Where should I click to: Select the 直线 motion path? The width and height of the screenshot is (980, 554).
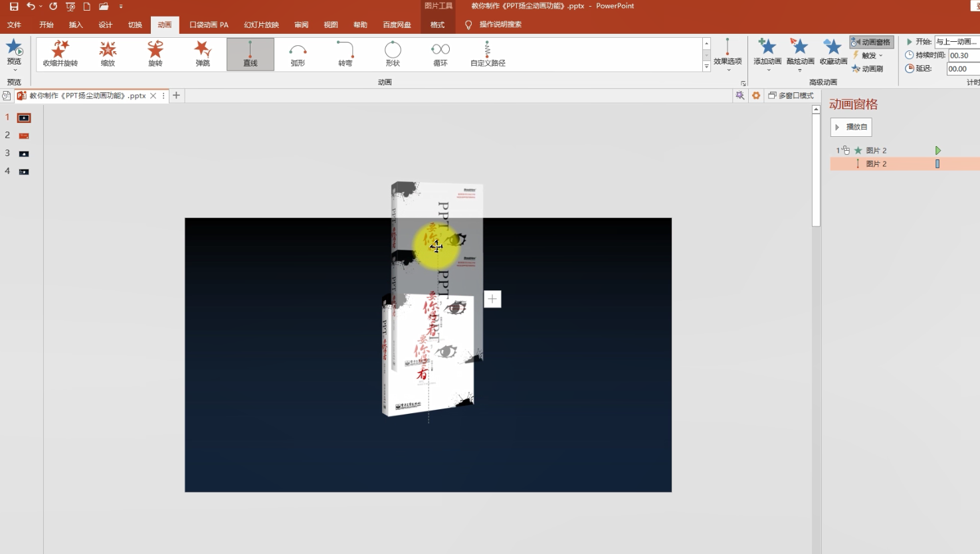click(x=250, y=54)
